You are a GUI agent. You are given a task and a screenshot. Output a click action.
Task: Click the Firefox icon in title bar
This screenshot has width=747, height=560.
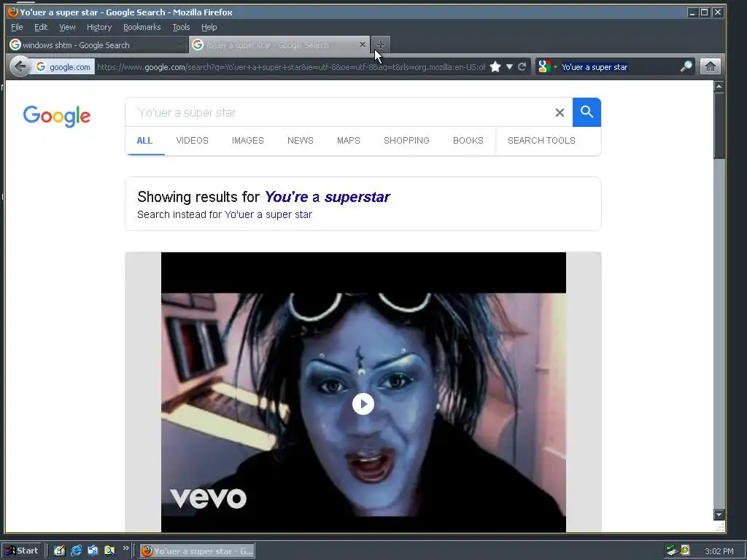(13, 12)
